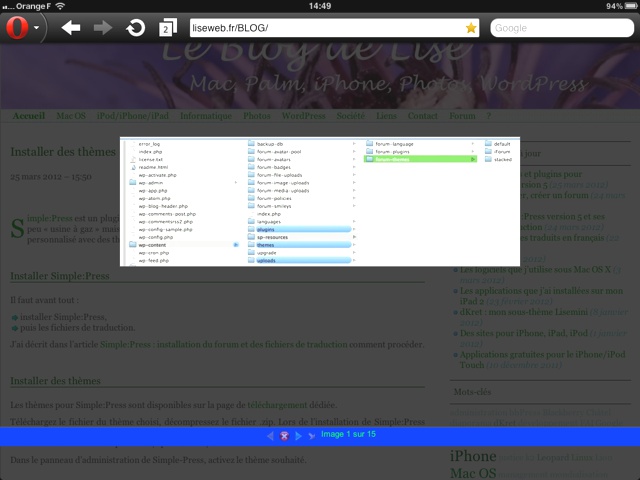Click the address bar showing liseweb.fr/BLOG/
The height and width of the screenshot is (480, 640).
pyautogui.click(x=320, y=28)
